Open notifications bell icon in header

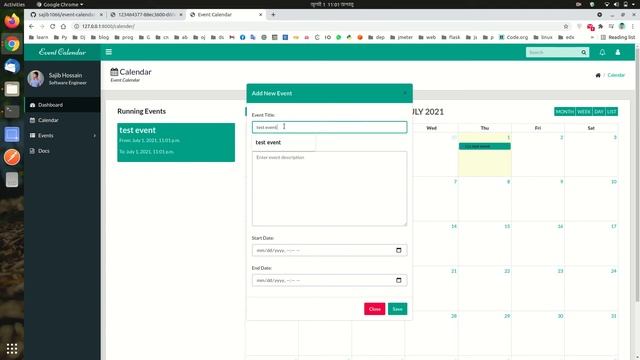602,52
